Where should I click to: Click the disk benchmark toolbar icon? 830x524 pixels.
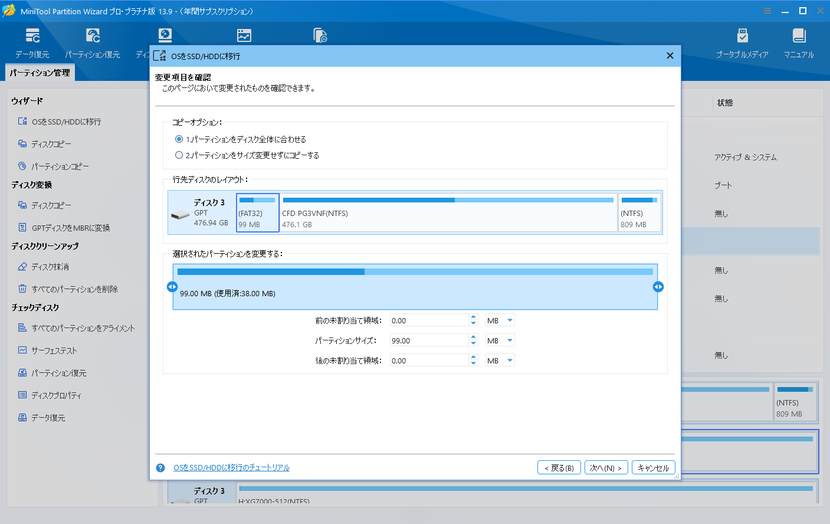[165, 35]
